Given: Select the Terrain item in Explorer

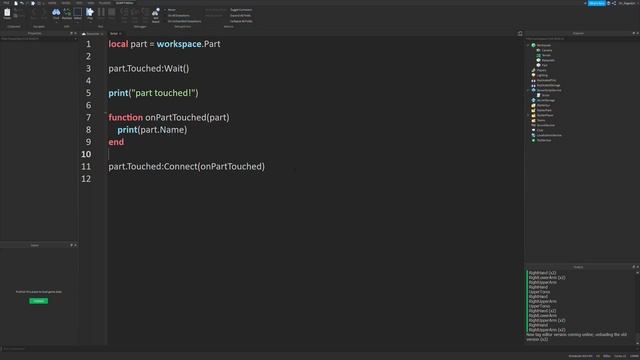Looking at the screenshot, I should [x=546, y=55].
